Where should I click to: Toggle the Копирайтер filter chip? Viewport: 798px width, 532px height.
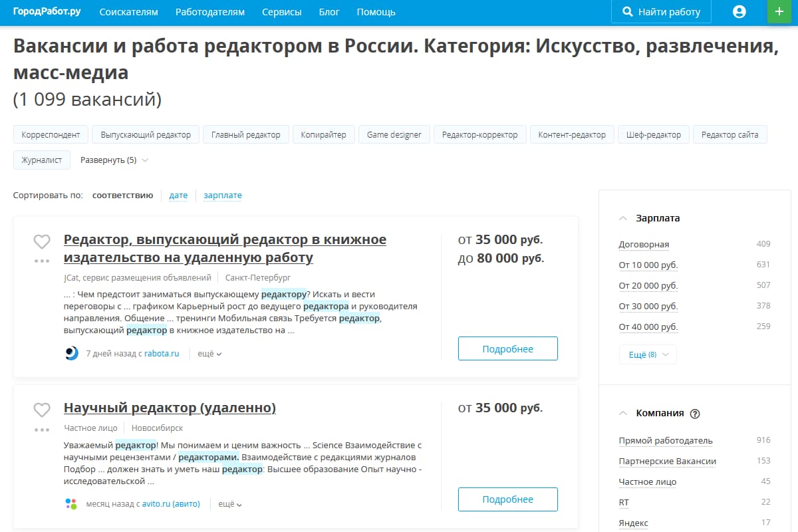323,134
